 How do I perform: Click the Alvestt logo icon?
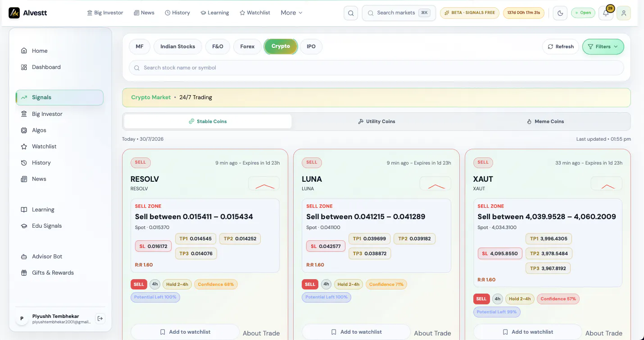[14, 13]
